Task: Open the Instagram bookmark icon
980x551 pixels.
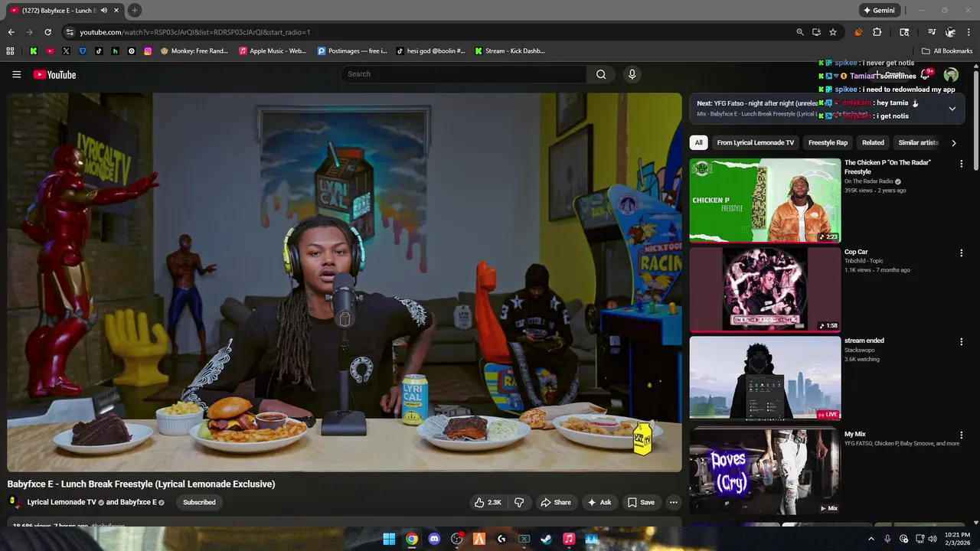Action: 148,51
